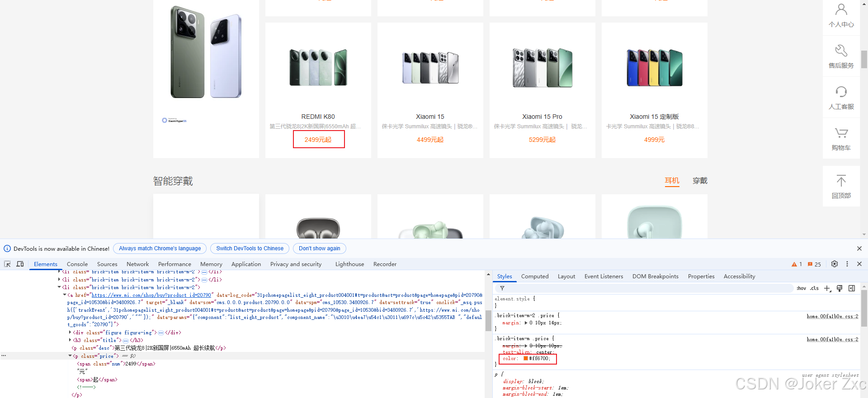Click the 4499元起 price text
868x398 pixels.
tap(430, 140)
